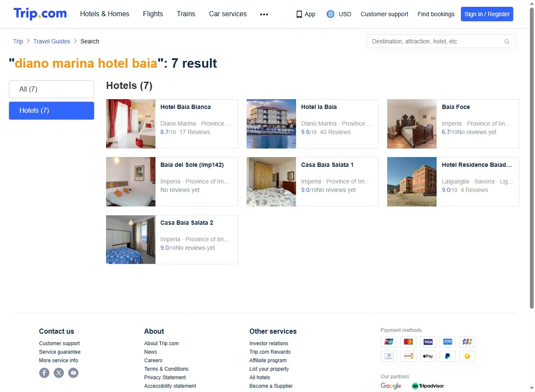Viewport: 535px width, 392px height.
Task: Open Affiliate program link
Action: click(268, 361)
